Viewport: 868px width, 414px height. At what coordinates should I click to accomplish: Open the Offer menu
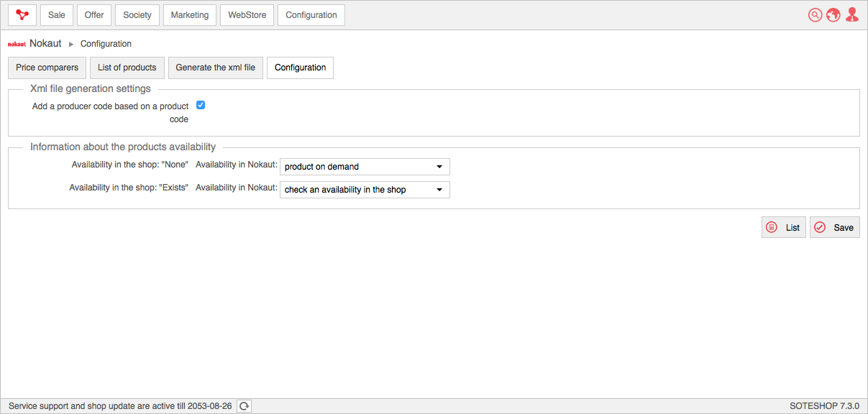click(94, 15)
